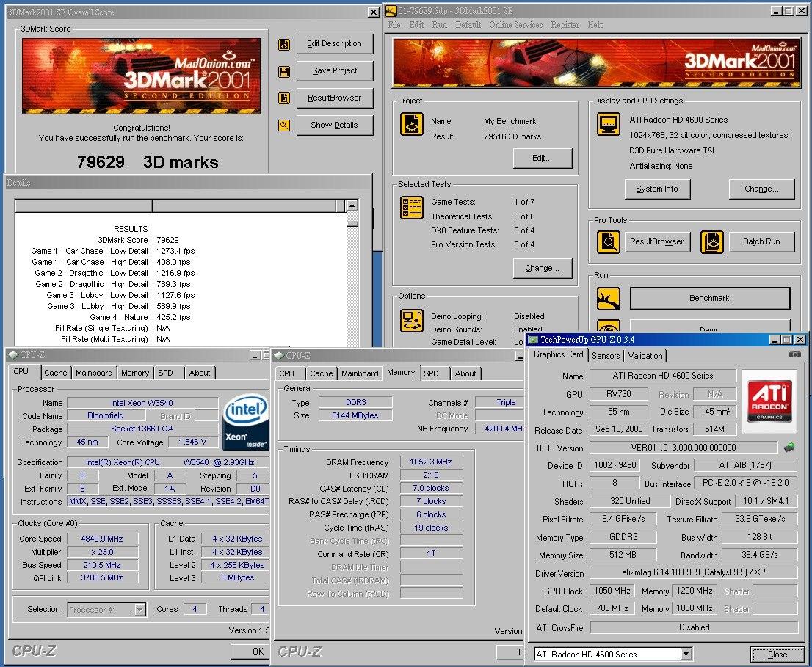Click the Benchmark run icon
Image resolution: width=812 pixels, height=667 pixels.
608,299
